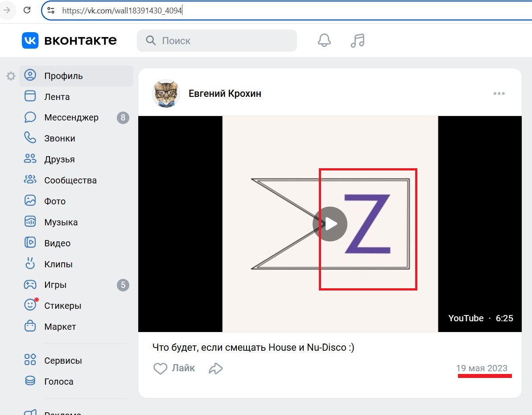View site information icon in address bar

coord(51,10)
